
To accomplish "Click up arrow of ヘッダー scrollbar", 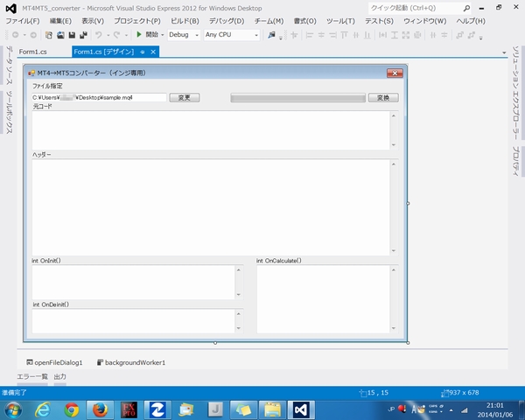I will click(x=394, y=164).
